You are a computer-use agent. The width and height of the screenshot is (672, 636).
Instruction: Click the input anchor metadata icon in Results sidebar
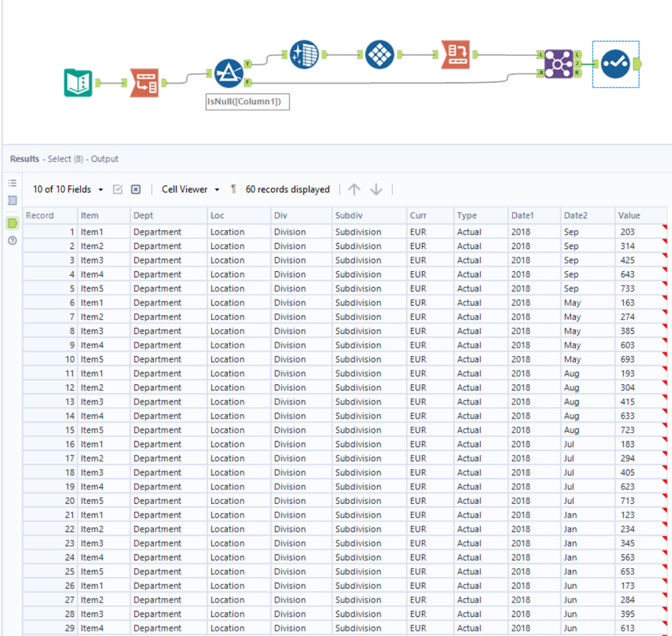(x=12, y=201)
